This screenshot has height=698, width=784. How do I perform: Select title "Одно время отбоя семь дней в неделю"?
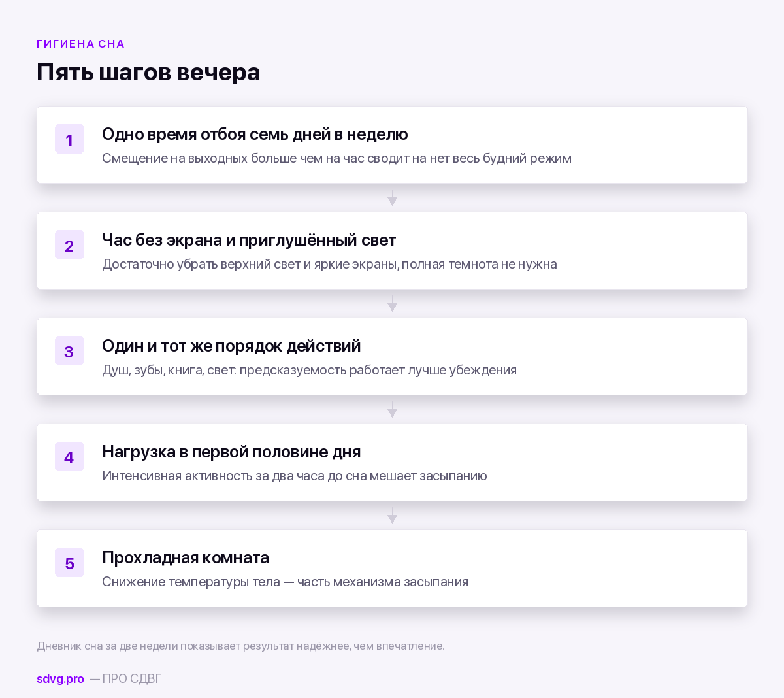(x=255, y=134)
